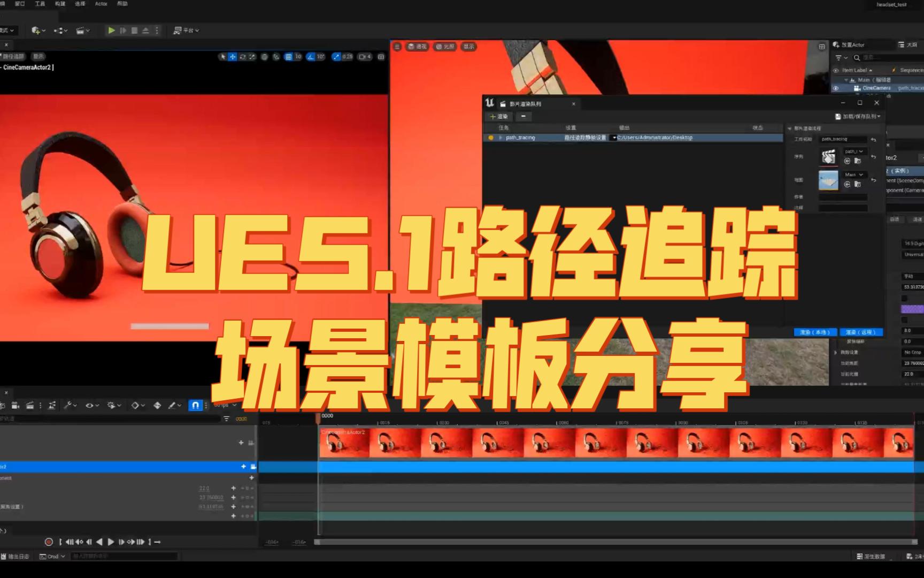
Task: Open the path_ sequence asset dropdown
Action: [854, 151]
